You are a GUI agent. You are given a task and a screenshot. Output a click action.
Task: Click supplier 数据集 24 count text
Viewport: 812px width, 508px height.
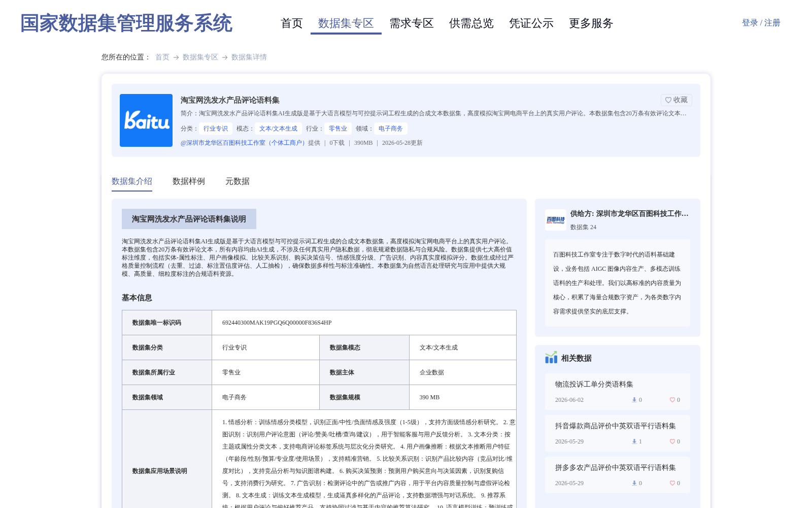pos(584,227)
